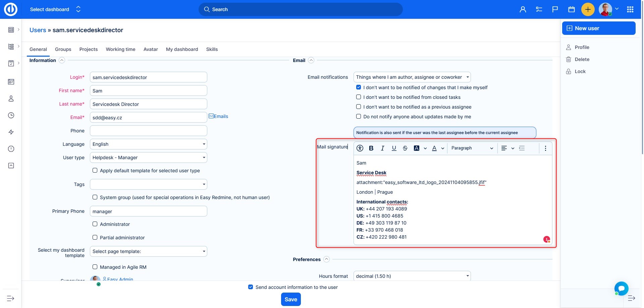Open the apps grid menu icon

tap(630, 9)
